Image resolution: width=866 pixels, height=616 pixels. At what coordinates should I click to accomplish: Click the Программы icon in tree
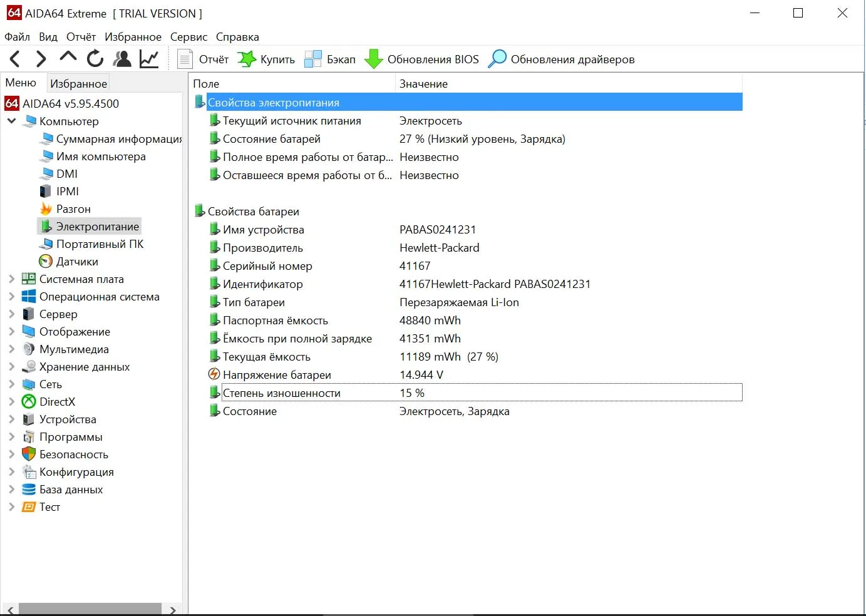pyautogui.click(x=29, y=437)
